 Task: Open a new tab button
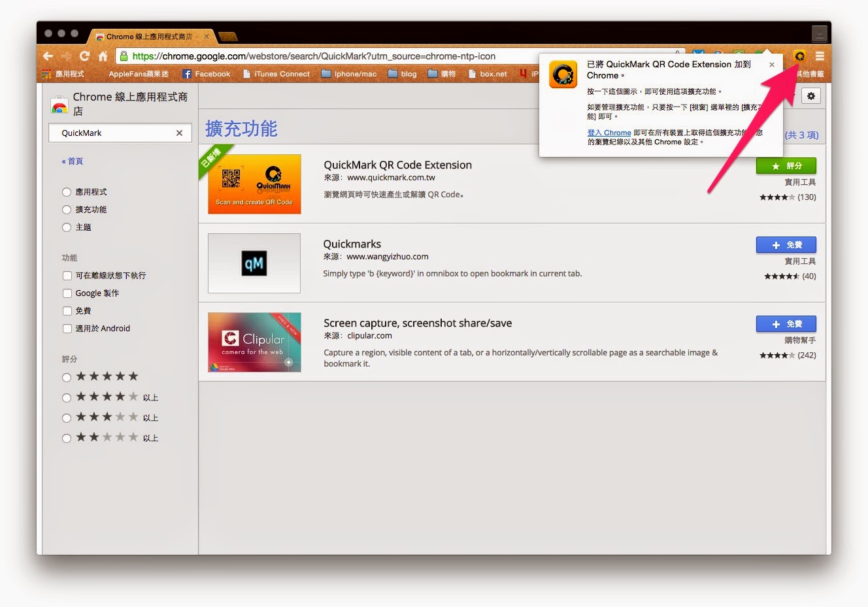pos(227,37)
